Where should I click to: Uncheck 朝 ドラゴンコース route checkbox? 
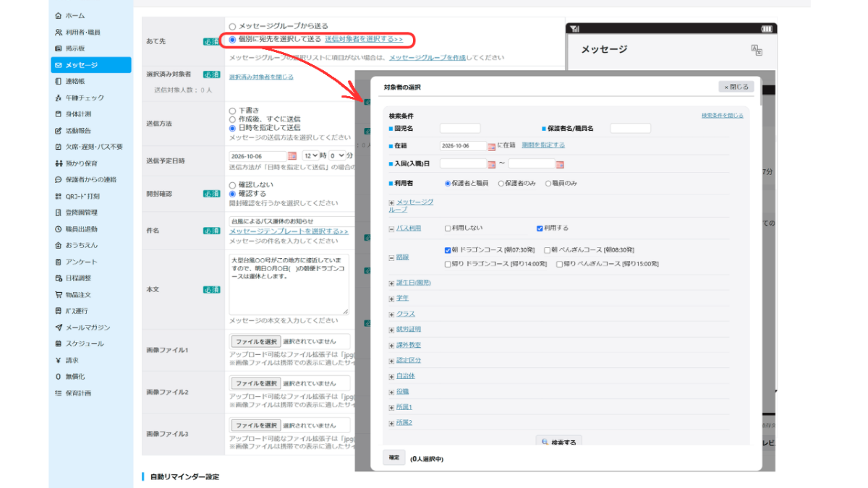coord(448,250)
